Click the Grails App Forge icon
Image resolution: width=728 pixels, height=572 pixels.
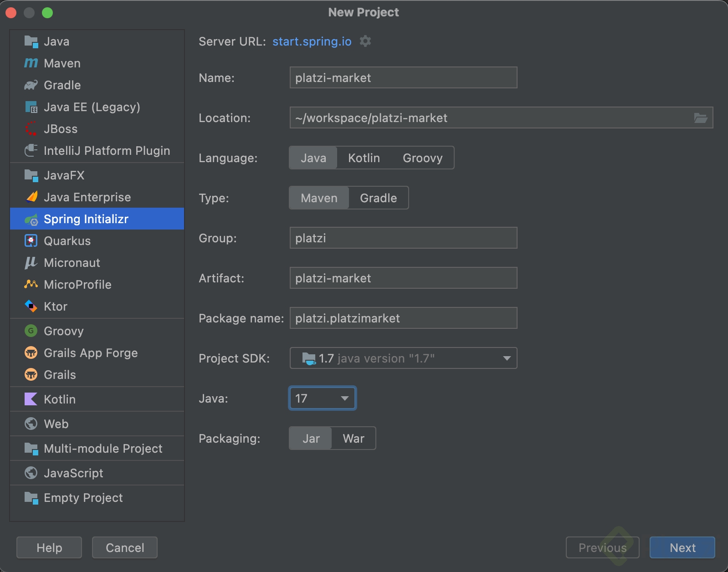point(31,352)
